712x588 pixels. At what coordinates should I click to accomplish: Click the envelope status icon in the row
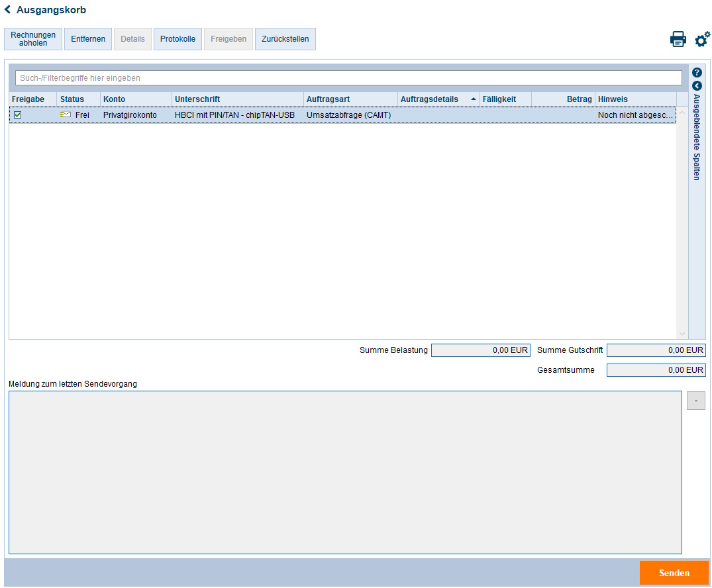click(66, 115)
